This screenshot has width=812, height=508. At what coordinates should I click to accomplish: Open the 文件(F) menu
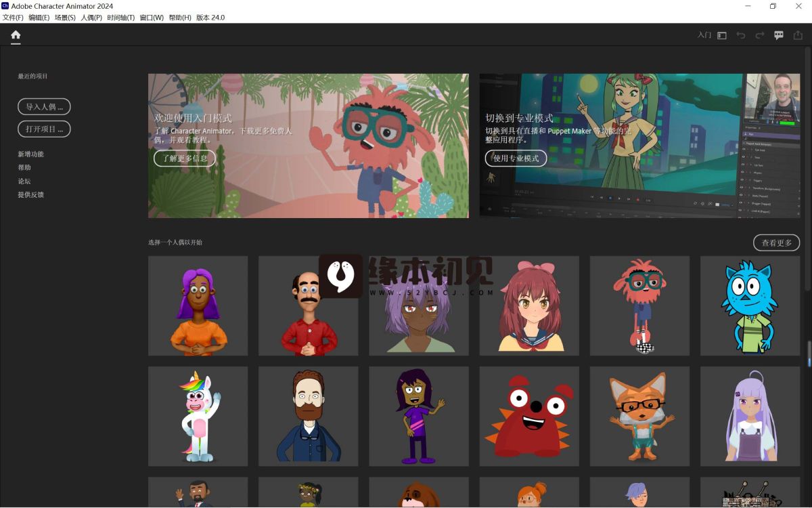click(x=13, y=18)
